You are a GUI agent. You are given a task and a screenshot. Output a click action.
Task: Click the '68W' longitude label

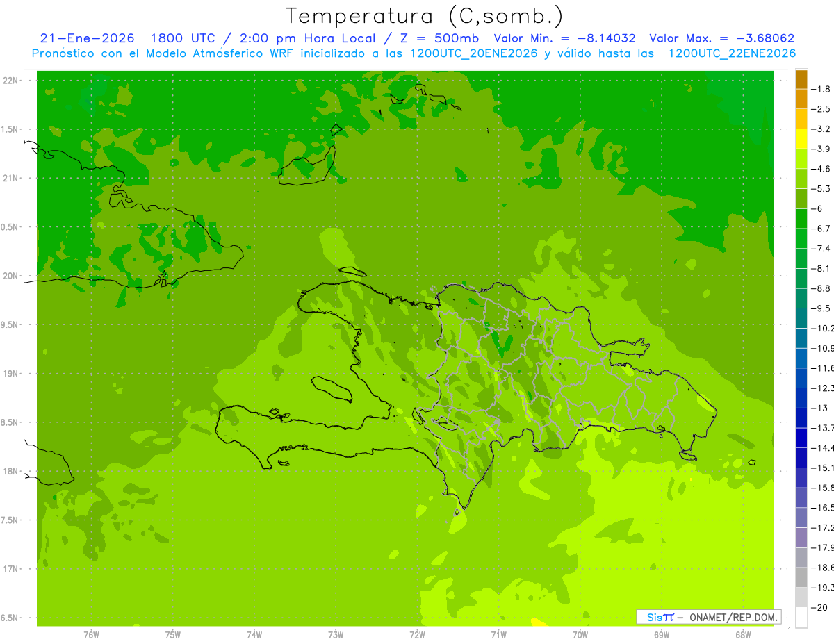point(743,634)
